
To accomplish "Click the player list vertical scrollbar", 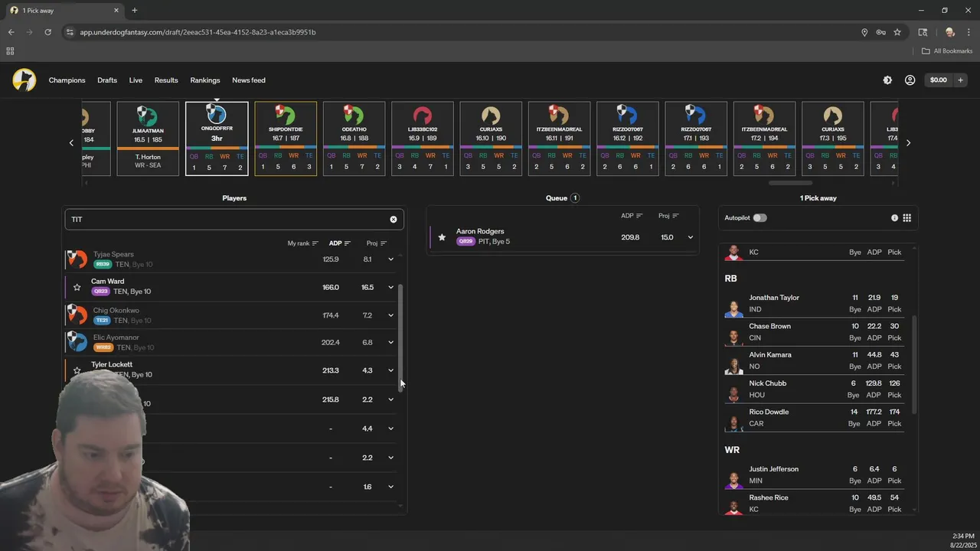I will pos(400,337).
